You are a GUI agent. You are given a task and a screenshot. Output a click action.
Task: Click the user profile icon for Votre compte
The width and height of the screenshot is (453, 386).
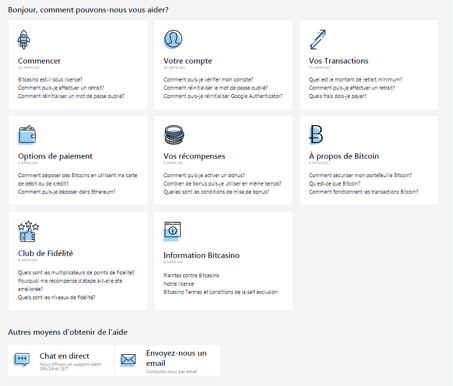[x=173, y=39]
